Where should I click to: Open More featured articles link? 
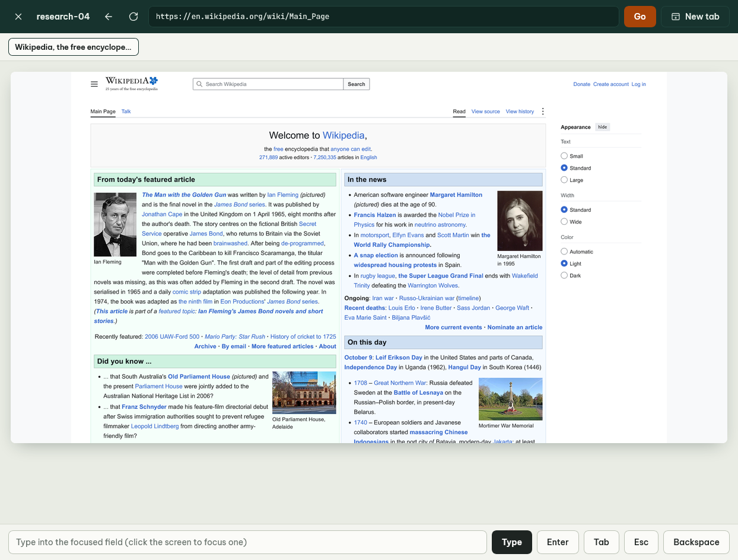[x=282, y=346]
